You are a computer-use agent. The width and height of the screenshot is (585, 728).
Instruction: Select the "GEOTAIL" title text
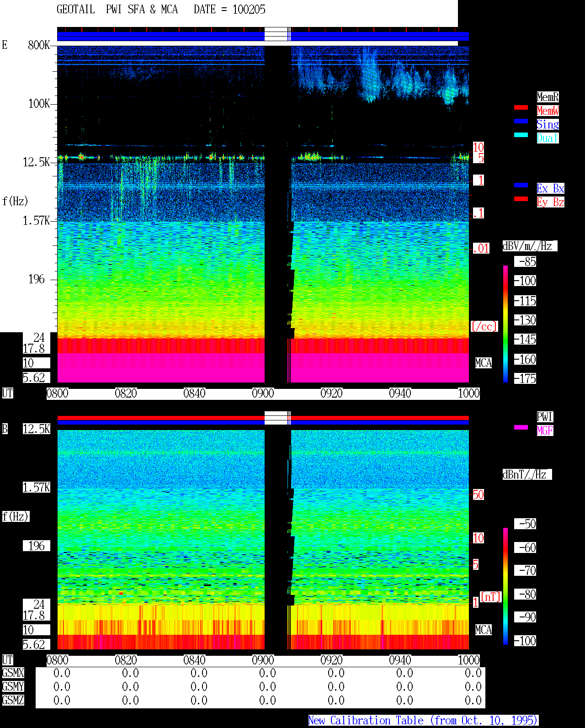point(76,9)
